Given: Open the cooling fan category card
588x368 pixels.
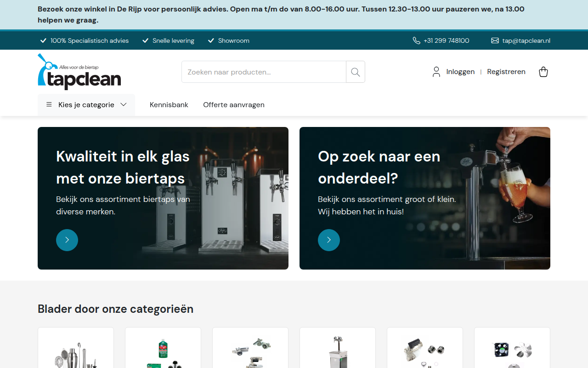Looking at the screenshot, I should coord(512,348).
